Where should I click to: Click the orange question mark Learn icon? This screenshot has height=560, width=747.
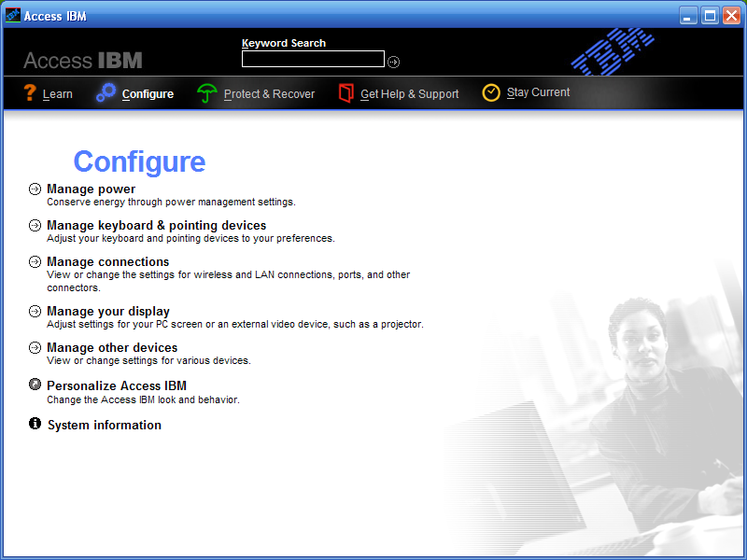pos(30,92)
